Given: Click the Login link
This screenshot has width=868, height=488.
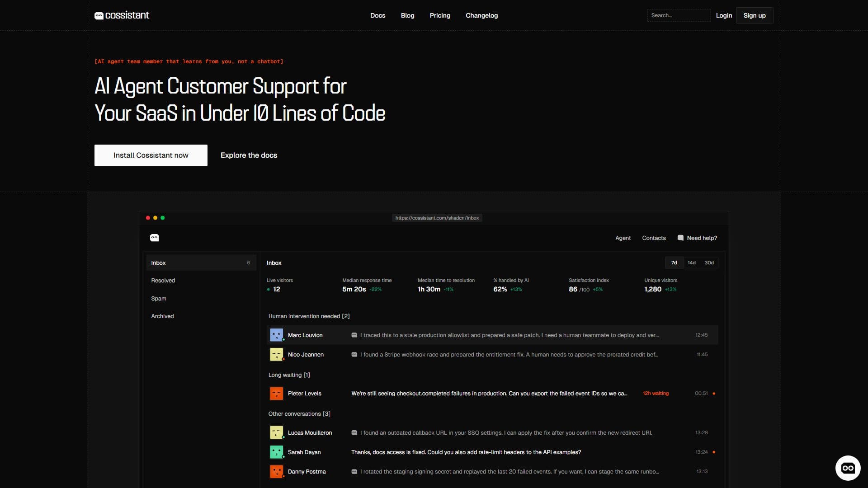Looking at the screenshot, I should click(x=724, y=15).
